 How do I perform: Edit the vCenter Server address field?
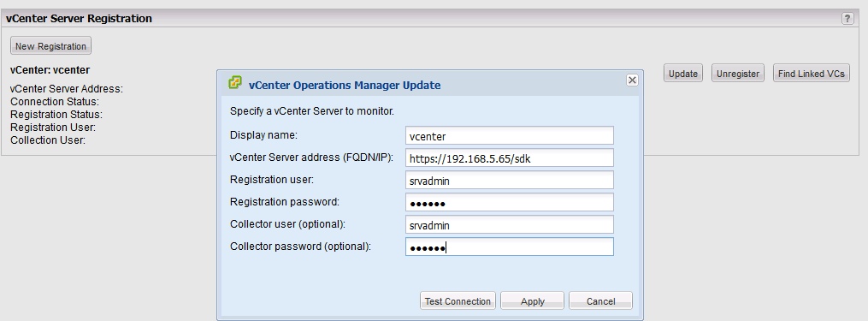point(510,158)
